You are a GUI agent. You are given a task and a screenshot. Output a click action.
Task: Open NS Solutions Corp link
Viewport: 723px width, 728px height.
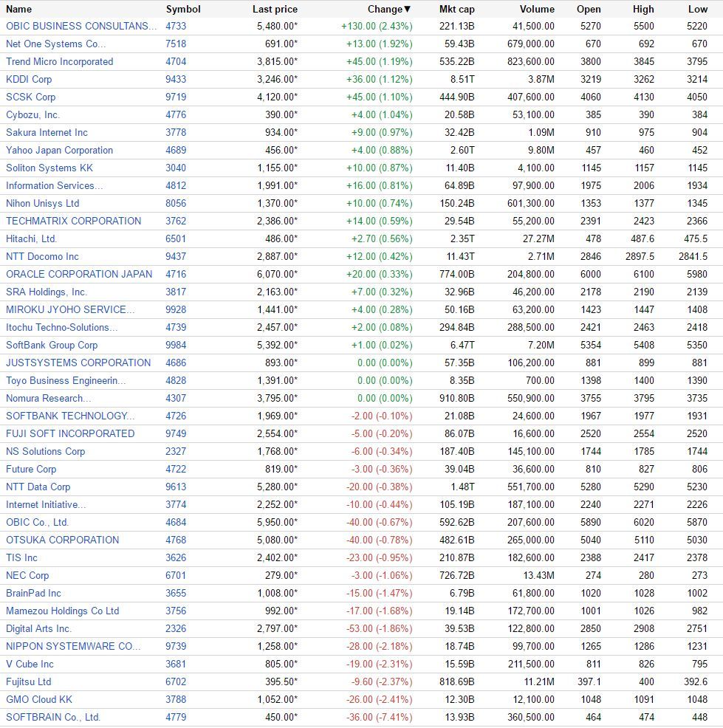(x=45, y=452)
